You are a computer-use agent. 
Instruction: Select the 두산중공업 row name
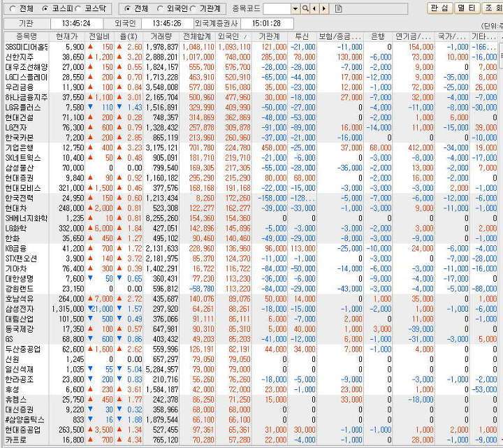[23, 349]
